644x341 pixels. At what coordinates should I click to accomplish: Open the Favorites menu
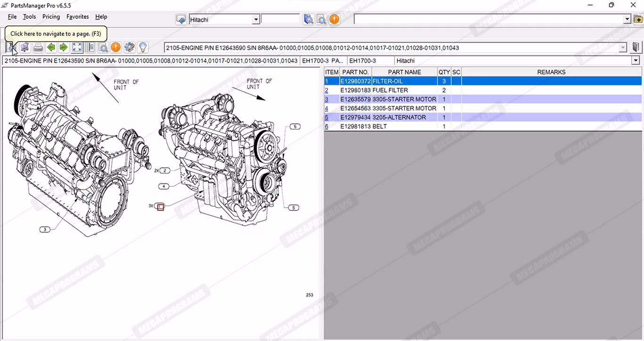77,17
